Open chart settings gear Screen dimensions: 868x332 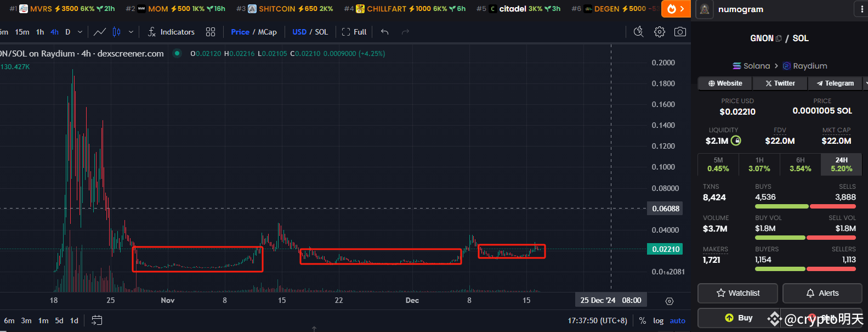tap(660, 32)
